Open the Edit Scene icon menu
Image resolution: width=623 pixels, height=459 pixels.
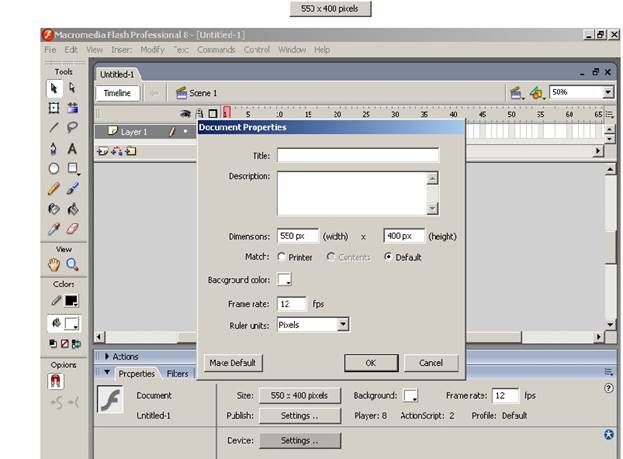coord(517,93)
